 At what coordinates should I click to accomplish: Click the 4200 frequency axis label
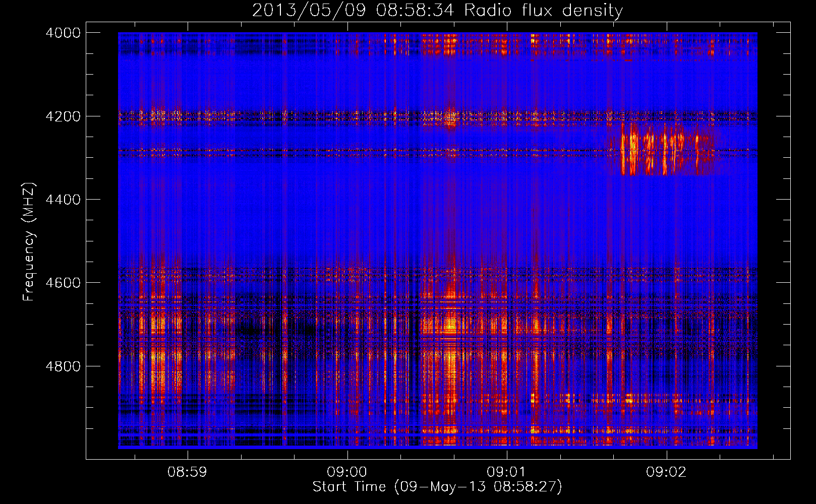(x=63, y=116)
